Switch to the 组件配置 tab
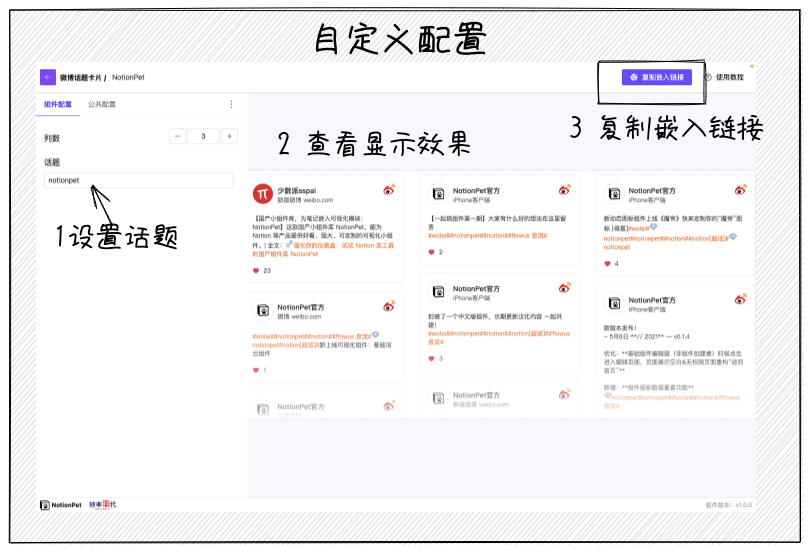This screenshot has height=552, width=810. click(x=58, y=104)
